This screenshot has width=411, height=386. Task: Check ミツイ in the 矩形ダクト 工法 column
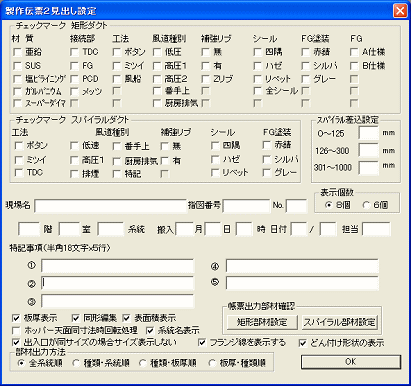(x=117, y=66)
